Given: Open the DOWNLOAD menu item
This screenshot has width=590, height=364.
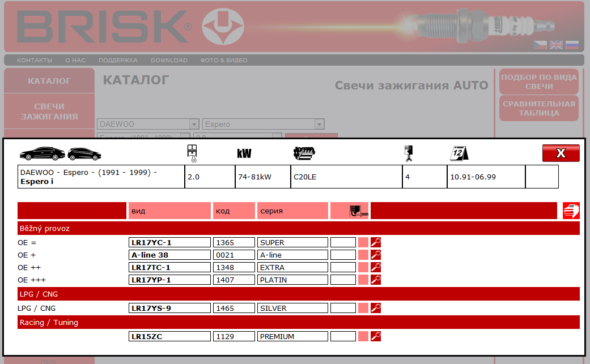Looking at the screenshot, I should click(169, 60).
